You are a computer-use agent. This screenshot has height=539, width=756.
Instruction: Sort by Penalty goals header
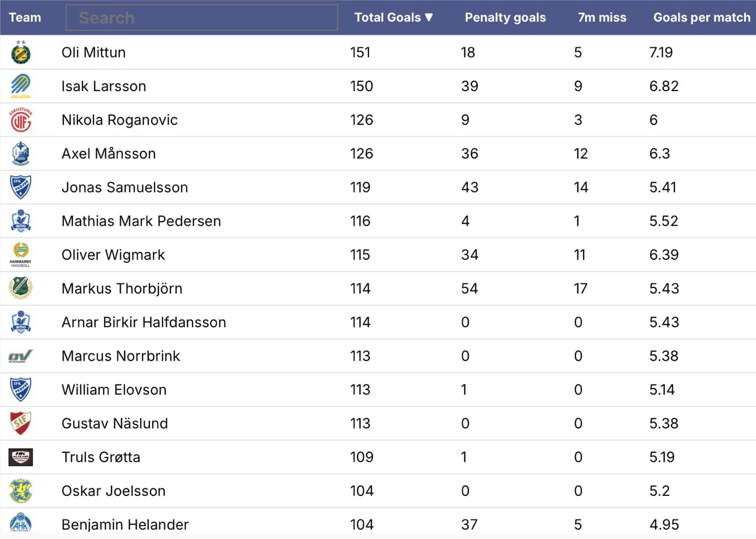tap(505, 18)
